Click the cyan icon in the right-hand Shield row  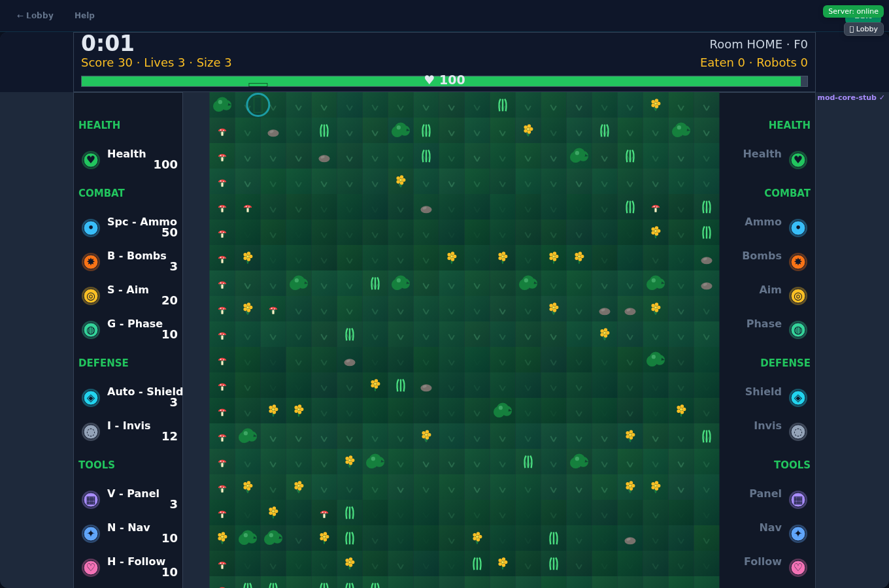798,398
